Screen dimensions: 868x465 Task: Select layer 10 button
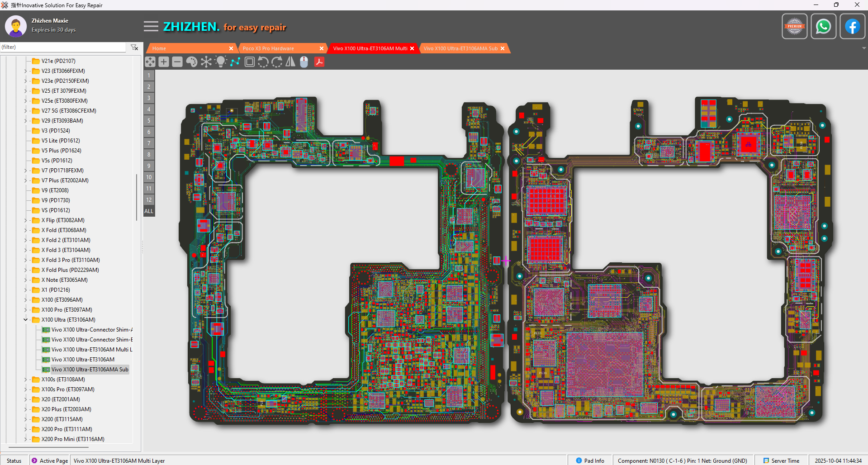point(149,177)
